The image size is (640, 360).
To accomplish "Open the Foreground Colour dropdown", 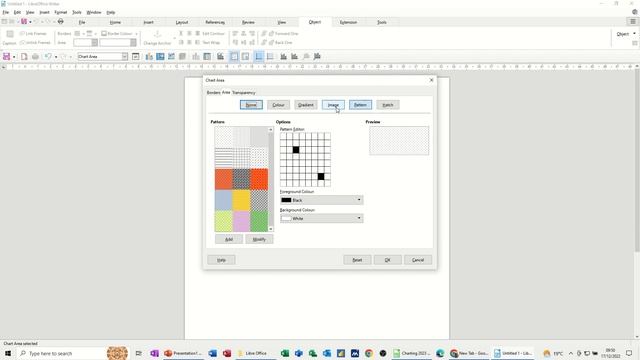I will [x=322, y=200].
